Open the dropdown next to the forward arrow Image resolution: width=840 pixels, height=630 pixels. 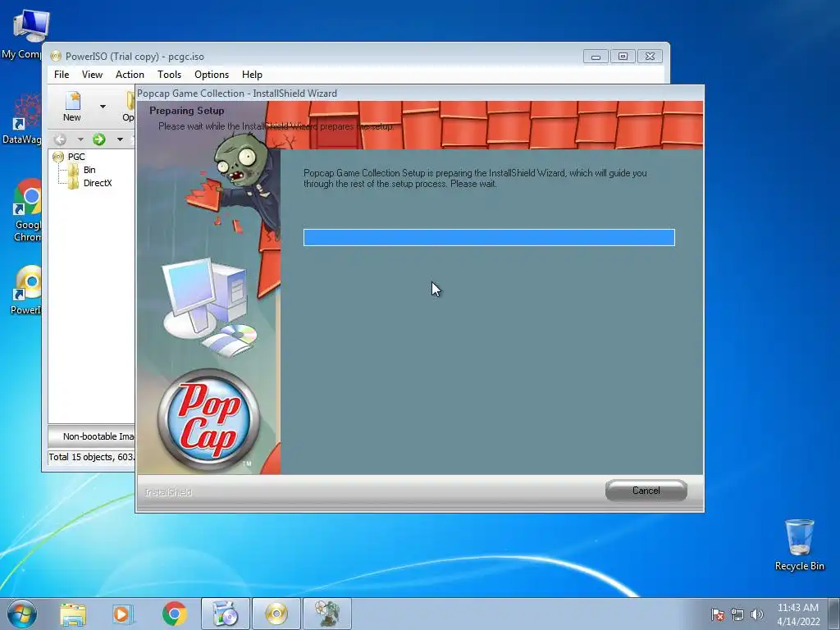coord(120,139)
